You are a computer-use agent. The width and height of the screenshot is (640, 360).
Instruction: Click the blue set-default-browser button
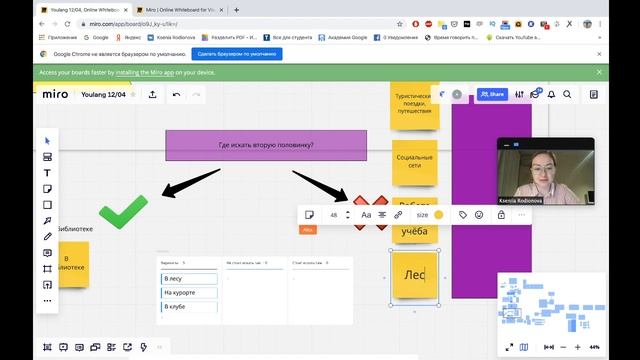coord(237,54)
